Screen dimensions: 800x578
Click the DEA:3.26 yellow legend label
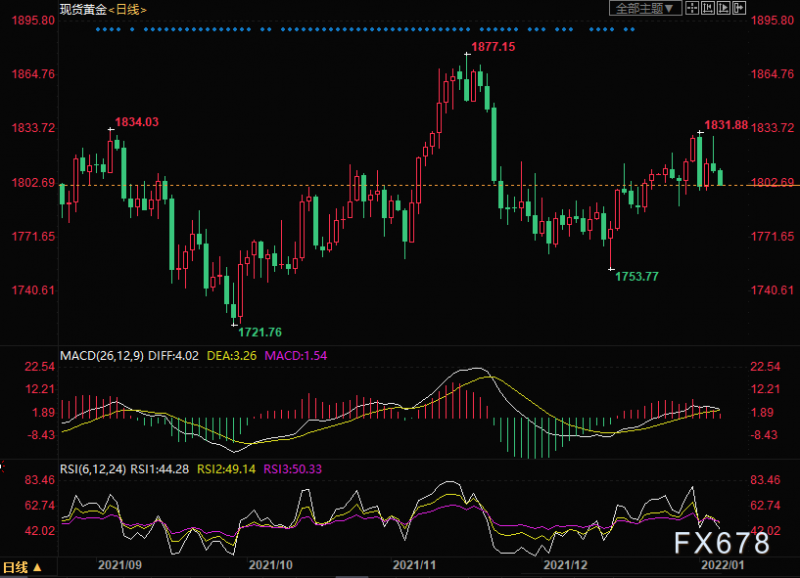(x=232, y=356)
